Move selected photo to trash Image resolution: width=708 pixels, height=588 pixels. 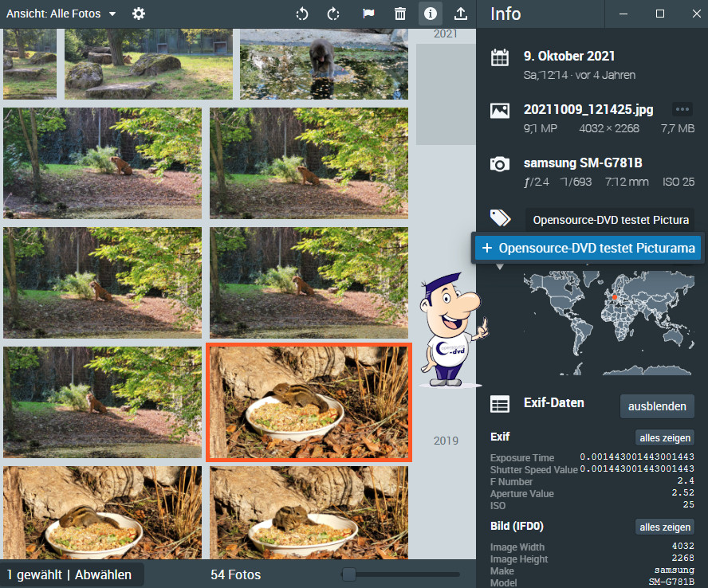399,14
